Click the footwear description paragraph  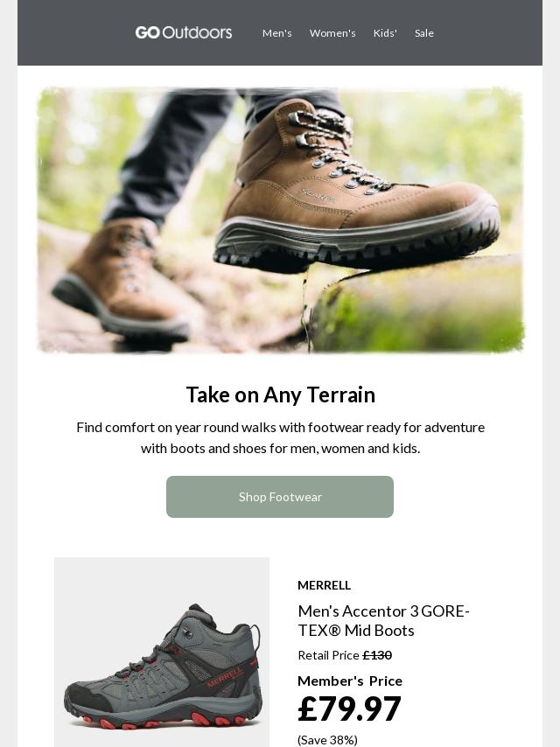[280, 438]
